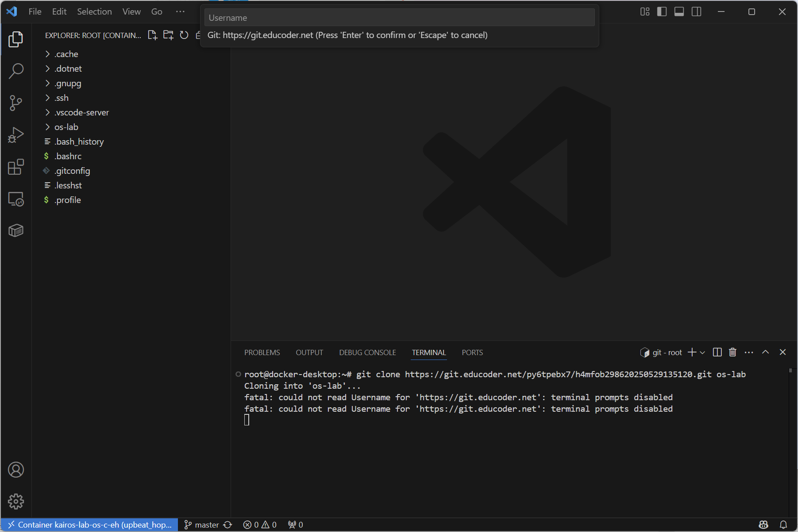Image resolution: width=798 pixels, height=532 pixels.
Task: Open the Explorer view in activity bar
Action: click(x=16, y=39)
